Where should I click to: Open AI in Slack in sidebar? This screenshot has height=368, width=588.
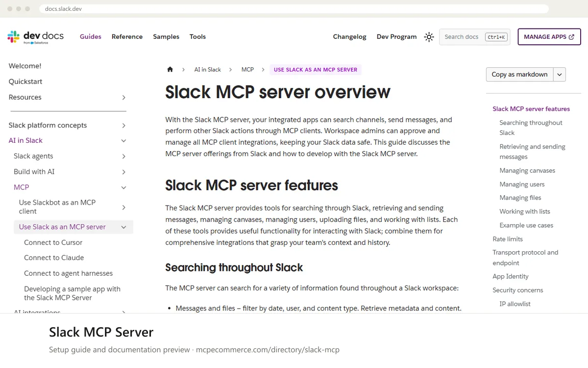pos(25,140)
